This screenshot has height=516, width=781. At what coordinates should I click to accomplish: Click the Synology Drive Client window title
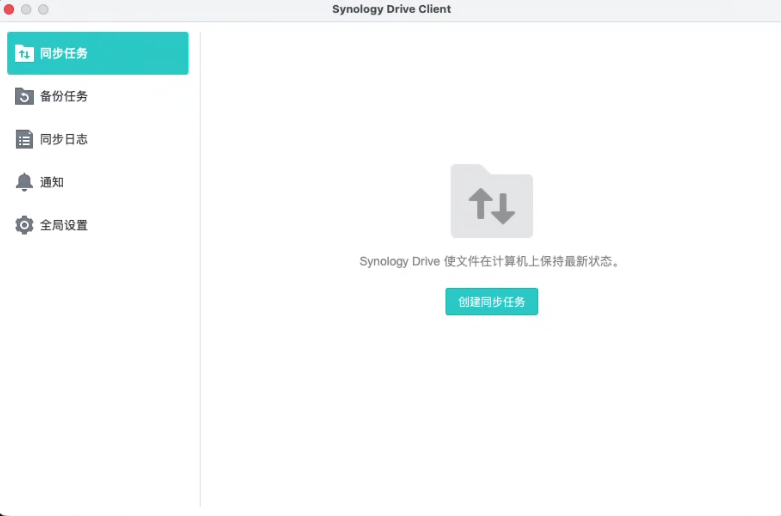tap(391, 9)
